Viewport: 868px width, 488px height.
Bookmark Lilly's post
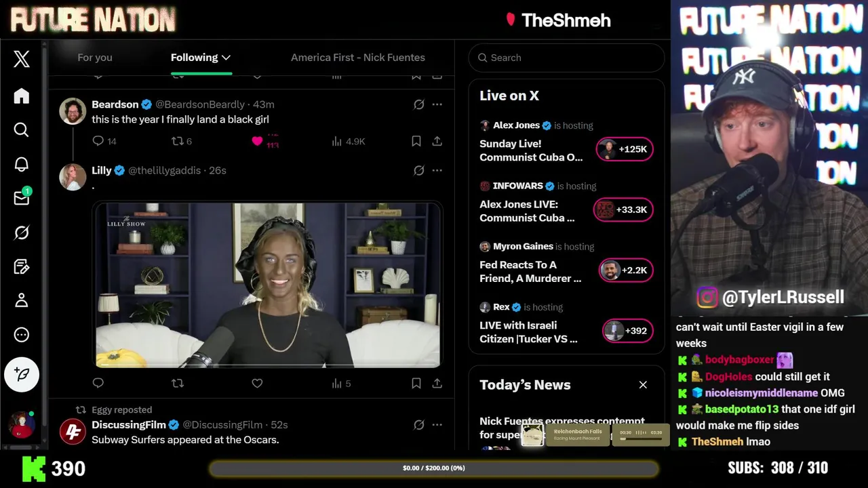point(416,383)
